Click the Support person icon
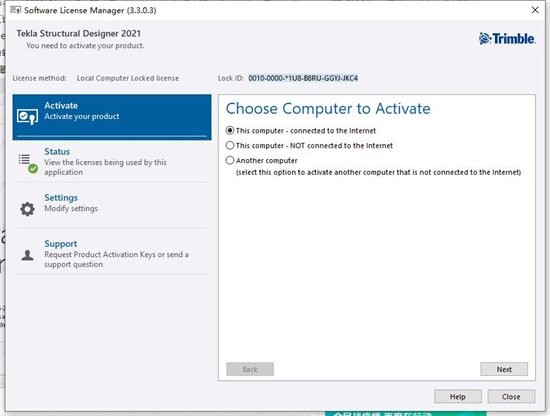The width and height of the screenshot is (550, 416). point(27,255)
